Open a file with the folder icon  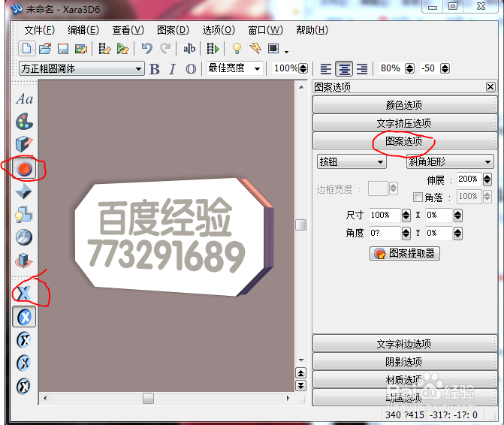pyautogui.click(x=44, y=49)
